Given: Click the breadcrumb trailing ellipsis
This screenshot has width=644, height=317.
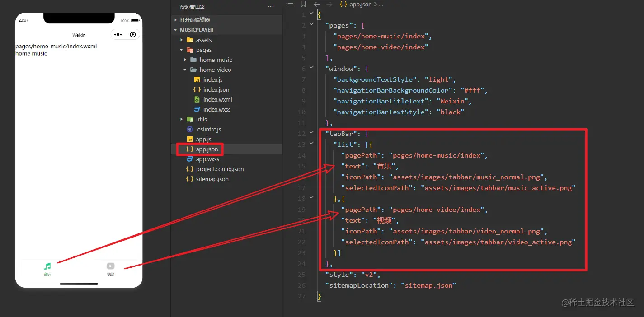Looking at the screenshot, I should click(x=381, y=5).
